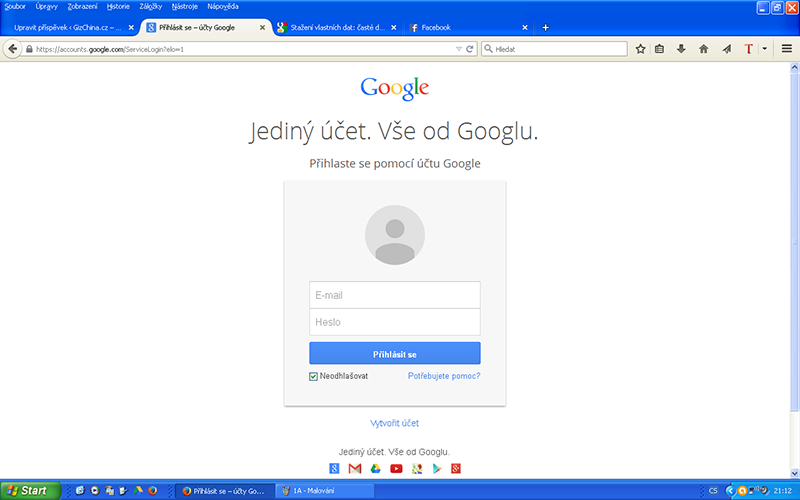Open the Nástroje menu
This screenshot has height=500, width=800.
185,7
